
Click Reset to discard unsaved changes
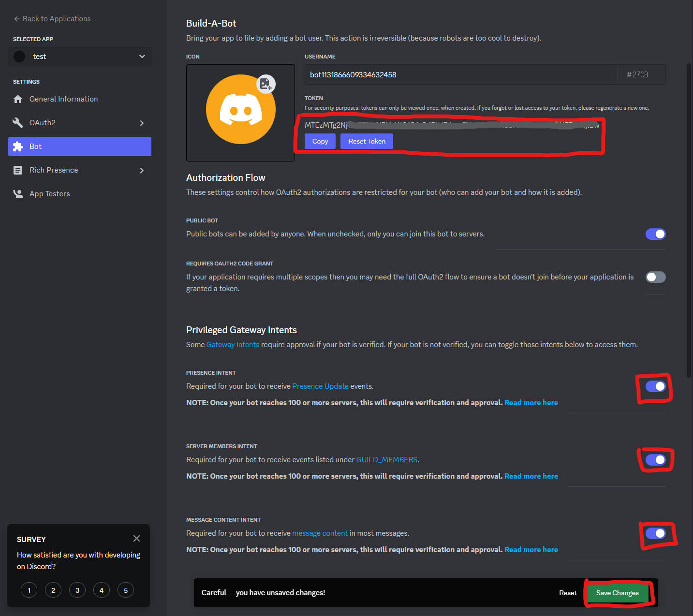[x=568, y=593]
